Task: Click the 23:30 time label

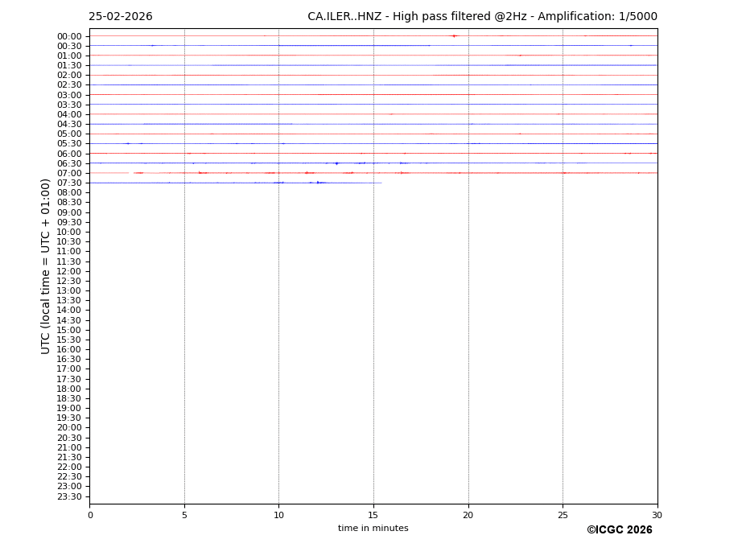Action: click(x=68, y=496)
